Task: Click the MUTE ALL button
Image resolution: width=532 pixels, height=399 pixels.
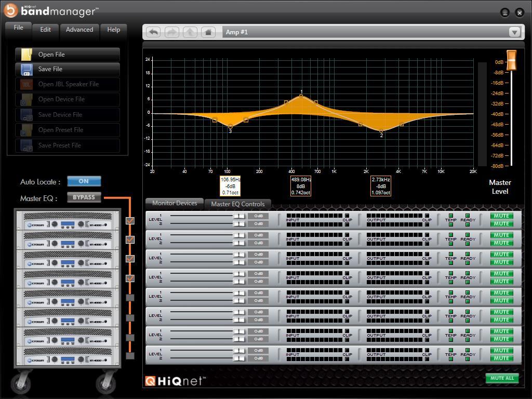Action: tap(501, 378)
